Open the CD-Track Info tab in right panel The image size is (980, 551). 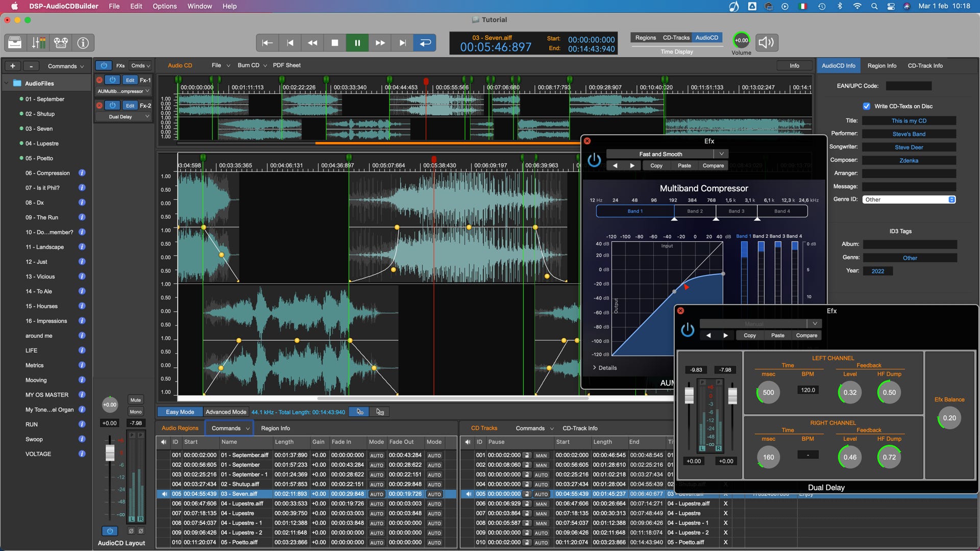pyautogui.click(x=925, y=66)
